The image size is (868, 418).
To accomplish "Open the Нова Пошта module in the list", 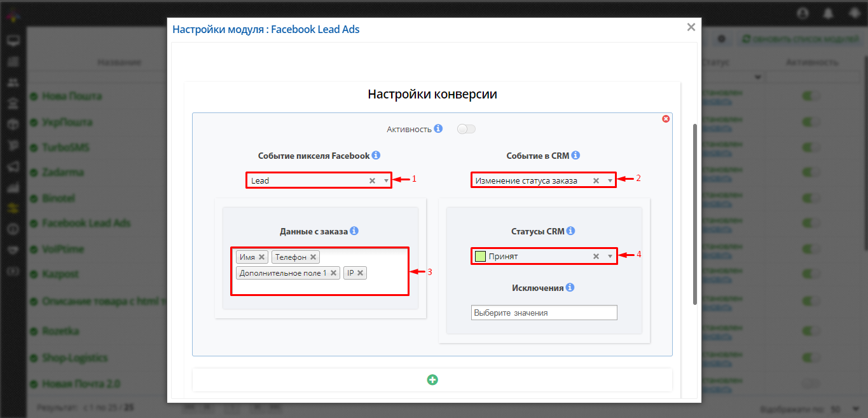I will pyautogui.click(x=72, y=96).
